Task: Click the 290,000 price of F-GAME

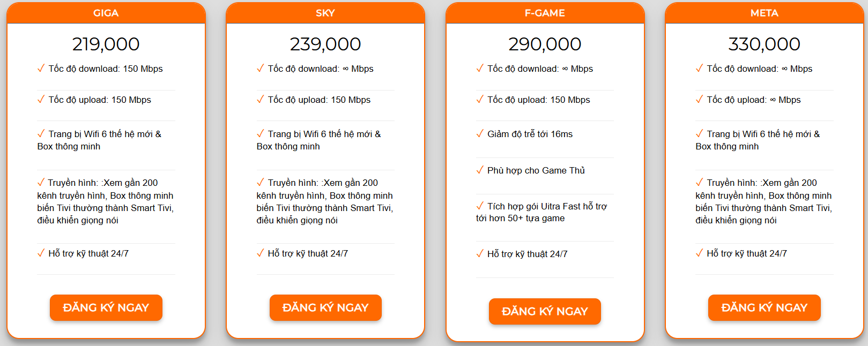Action: click(x=545, y=44)
